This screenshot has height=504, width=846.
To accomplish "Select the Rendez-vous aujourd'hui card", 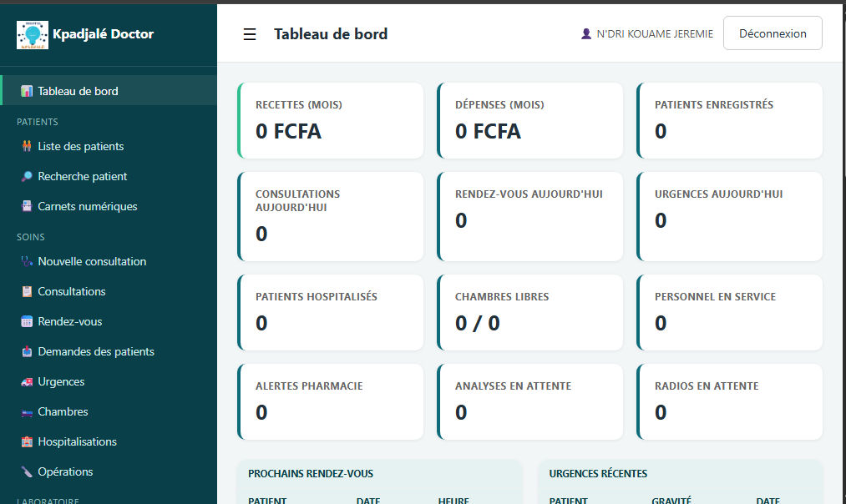I will pyautogui.click(x=529, y=217).
